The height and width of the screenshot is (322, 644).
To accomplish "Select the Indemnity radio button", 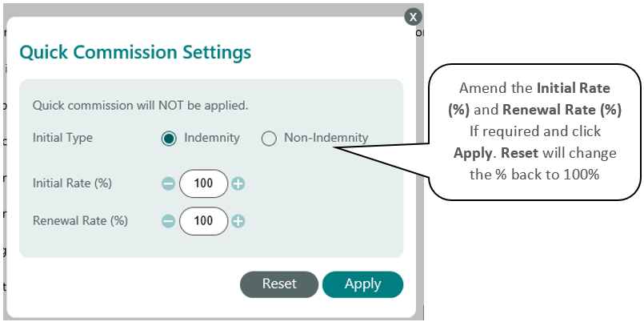I will point(169,139).
